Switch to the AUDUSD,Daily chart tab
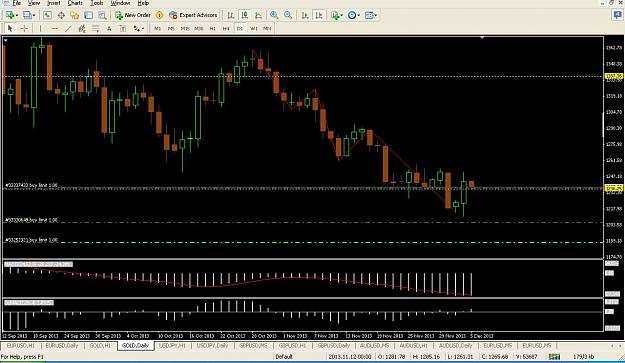The width and height of the screenshot is (625, 363). coord(455,345)
